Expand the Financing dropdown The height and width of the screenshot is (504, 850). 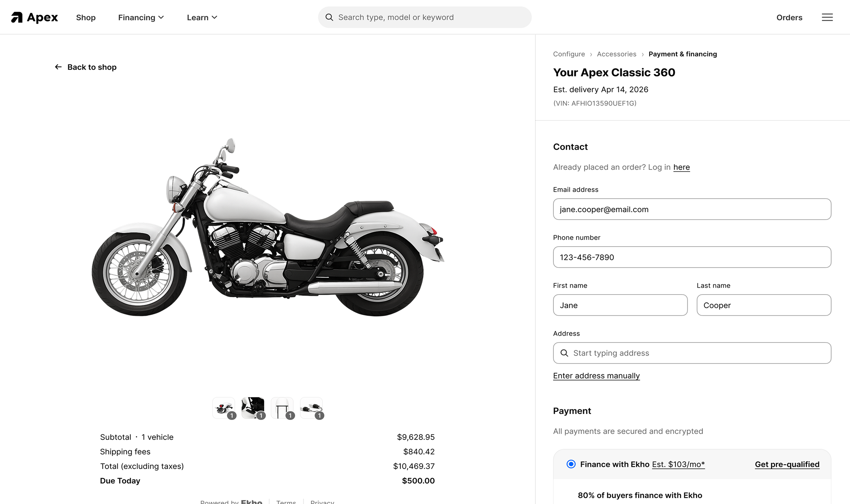141,17
